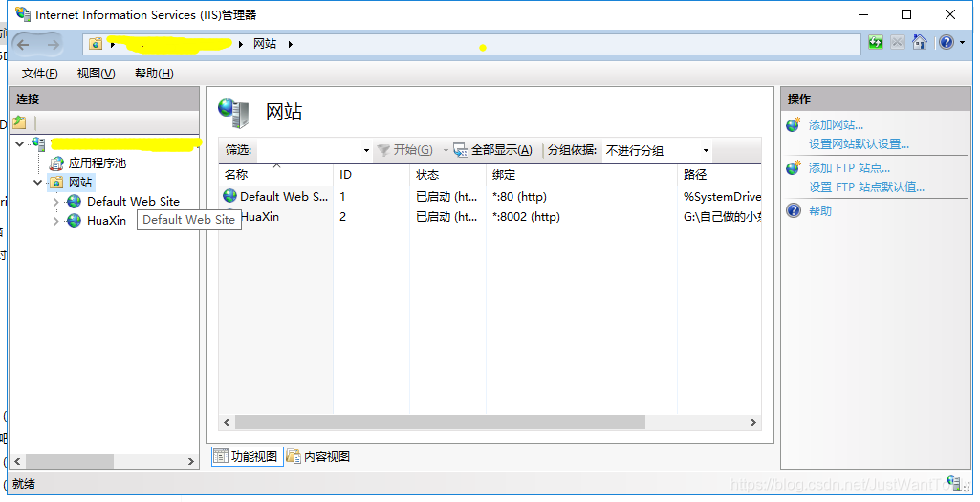The width and height of the screenshot is (980, 502).
Task: Click the breadcrumb arrow after 网站
Action: [291, 44]
